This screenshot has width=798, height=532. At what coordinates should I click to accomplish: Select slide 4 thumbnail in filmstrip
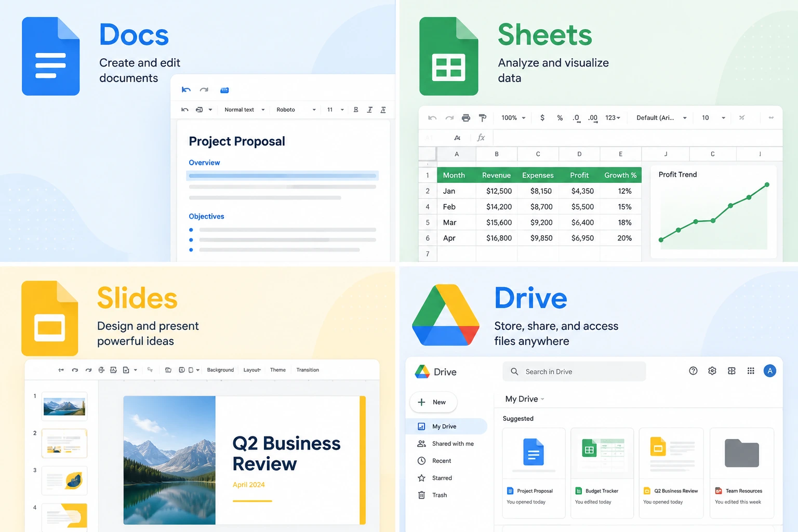click(x=64, y=517)
